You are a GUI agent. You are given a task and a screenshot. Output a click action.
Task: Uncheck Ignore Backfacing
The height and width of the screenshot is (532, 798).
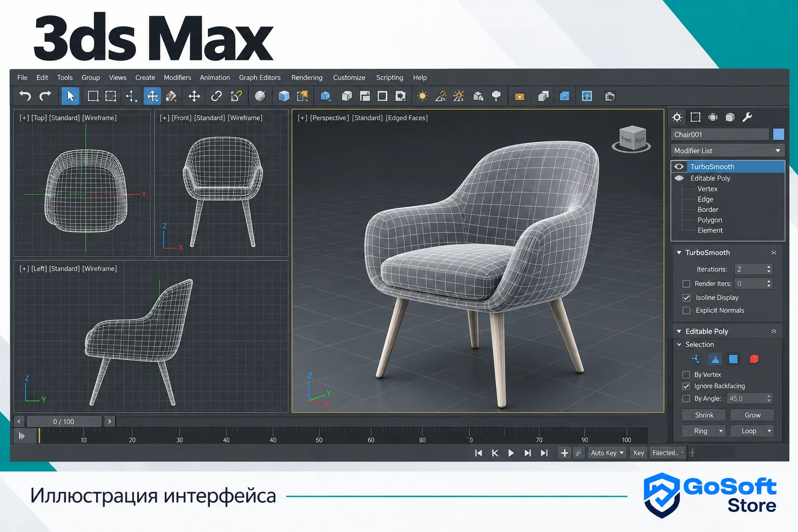click(x=686, y=386)
